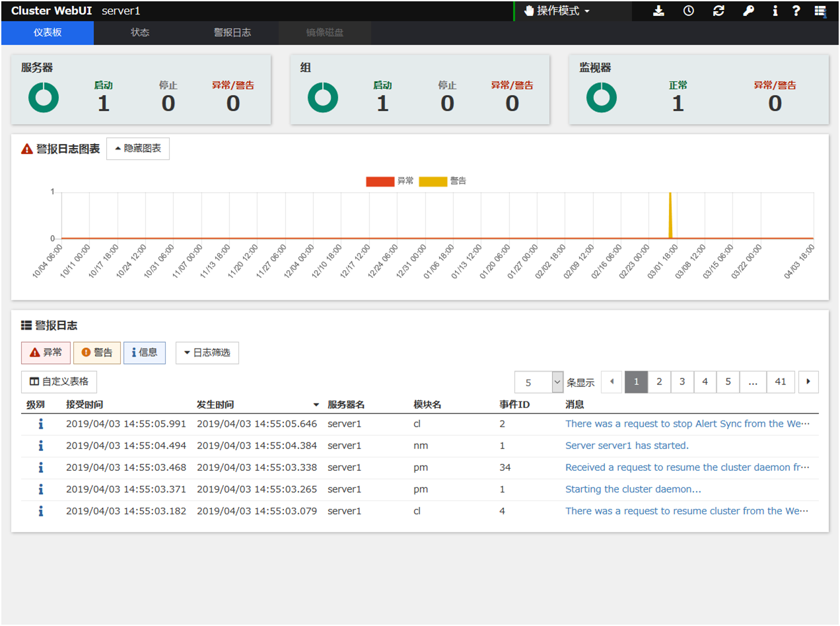Image resolution: width=840 pixels, height=626 pixels.
Task: Open the clock time info icon
Action: (x=689, y=11)
